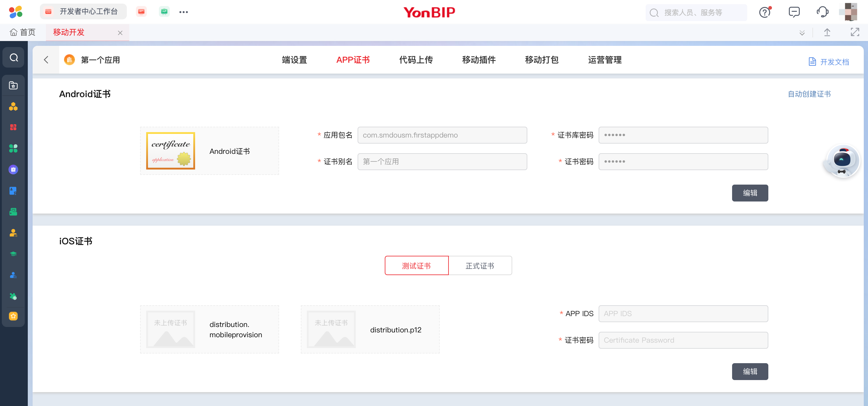The width and height of the screenshot is (868, 406).
Task: Click 自动创建证书 link
Action: coord(809,94)
